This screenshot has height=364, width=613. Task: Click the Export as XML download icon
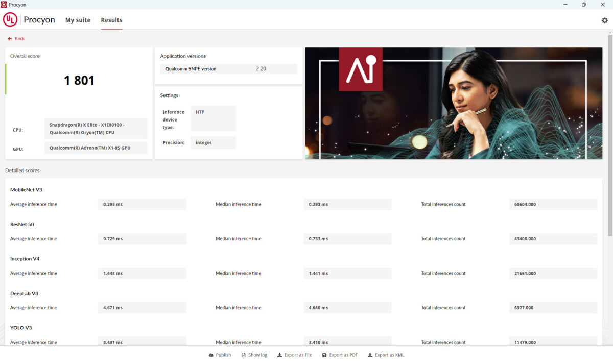coord(370,355)
